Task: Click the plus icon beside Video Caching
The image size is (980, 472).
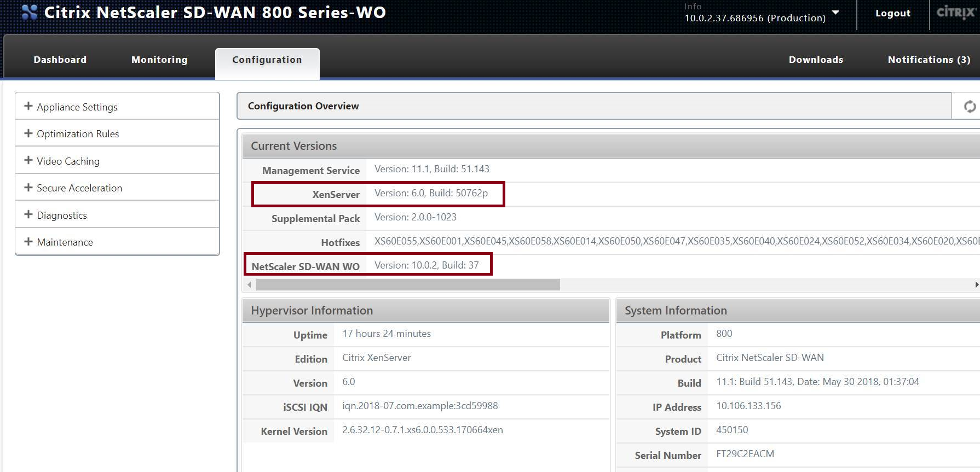Action: click(28, 160)
